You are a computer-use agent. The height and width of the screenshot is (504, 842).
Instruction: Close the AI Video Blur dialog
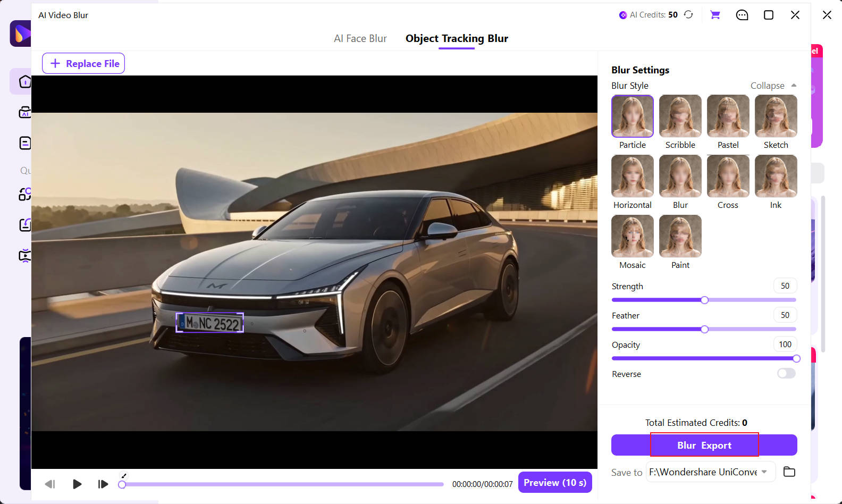coord(795,15)
